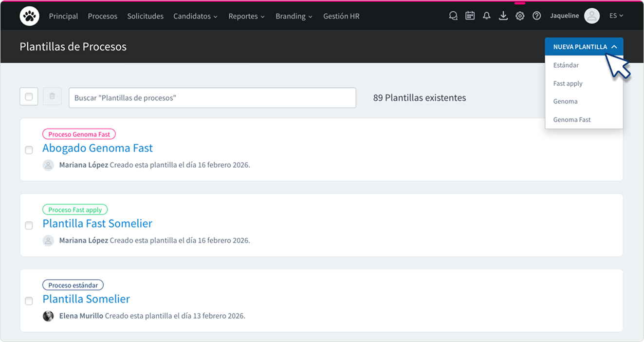Select Genoma Fast from the dropdown
This screenshot has height=342, width=644.
[x=571, y=119]
